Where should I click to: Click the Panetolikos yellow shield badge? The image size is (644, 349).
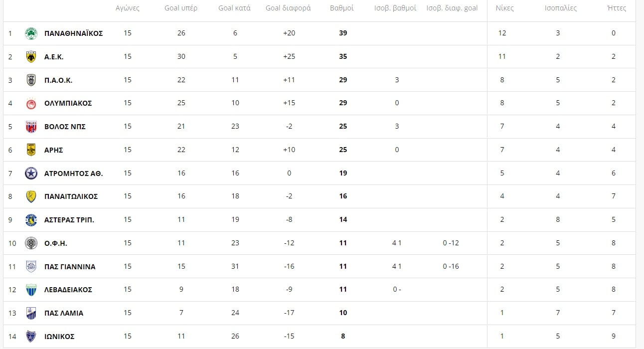tap(31, 196)
